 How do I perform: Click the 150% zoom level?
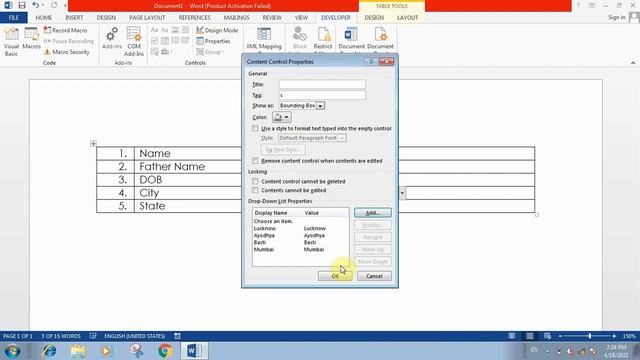click(x=629, y=336)
